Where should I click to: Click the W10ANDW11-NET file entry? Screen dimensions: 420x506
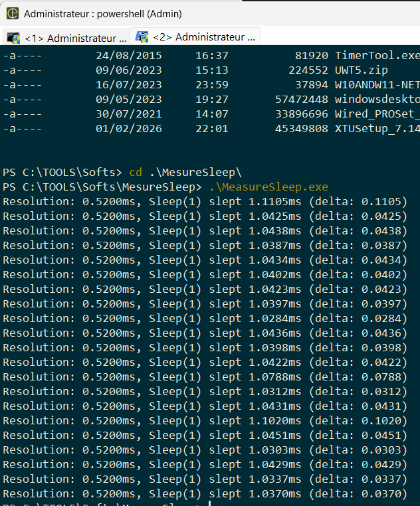[377, 84]
